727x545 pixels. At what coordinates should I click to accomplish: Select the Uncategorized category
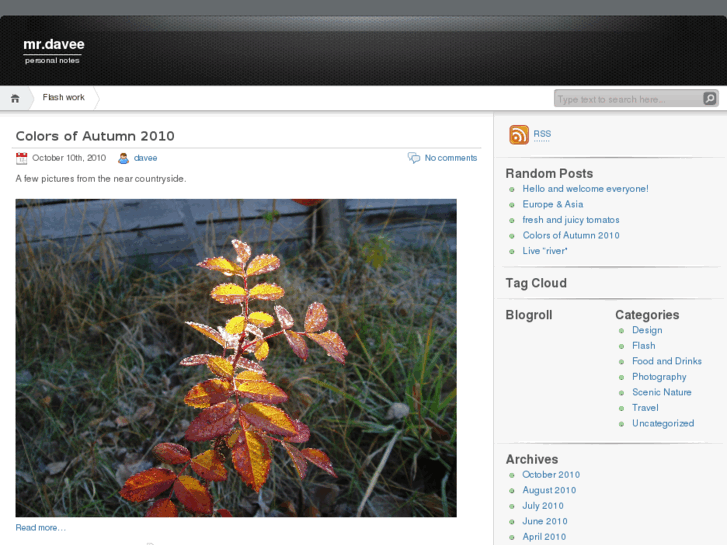[663, 423]
